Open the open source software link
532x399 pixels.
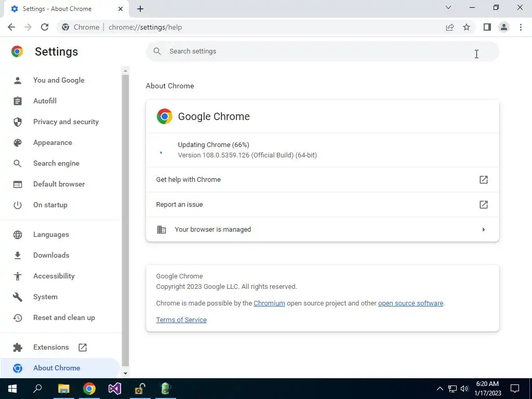[410, 303]
